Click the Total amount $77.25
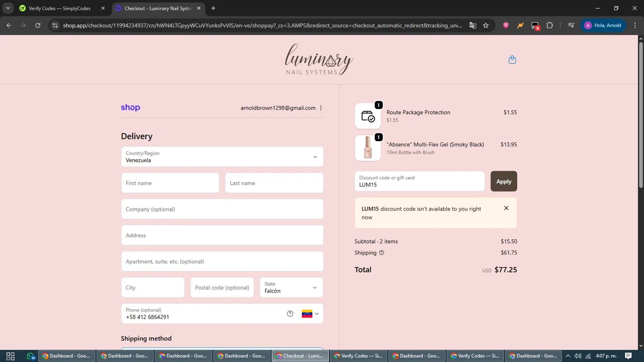This screenshot has width=644, height=362. coord(505,270)
